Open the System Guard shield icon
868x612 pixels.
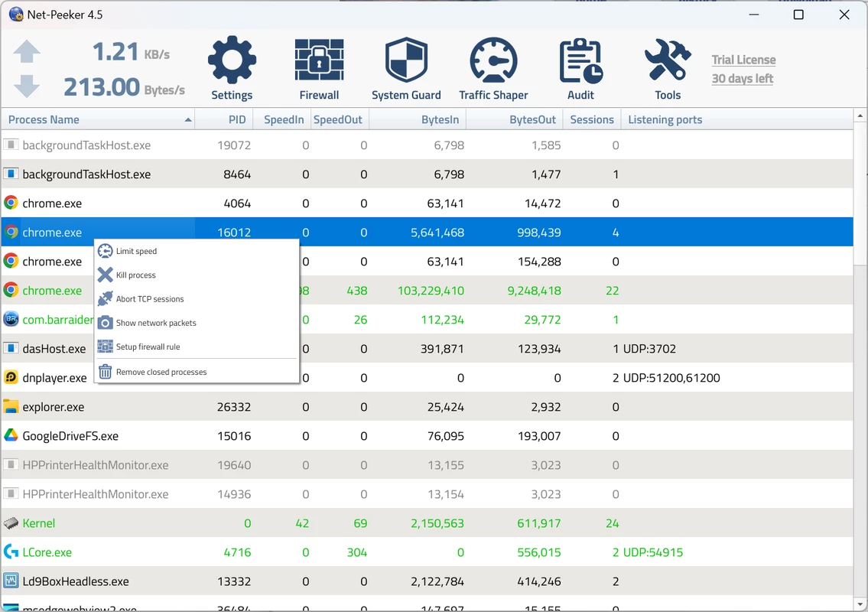pos(406,60)
